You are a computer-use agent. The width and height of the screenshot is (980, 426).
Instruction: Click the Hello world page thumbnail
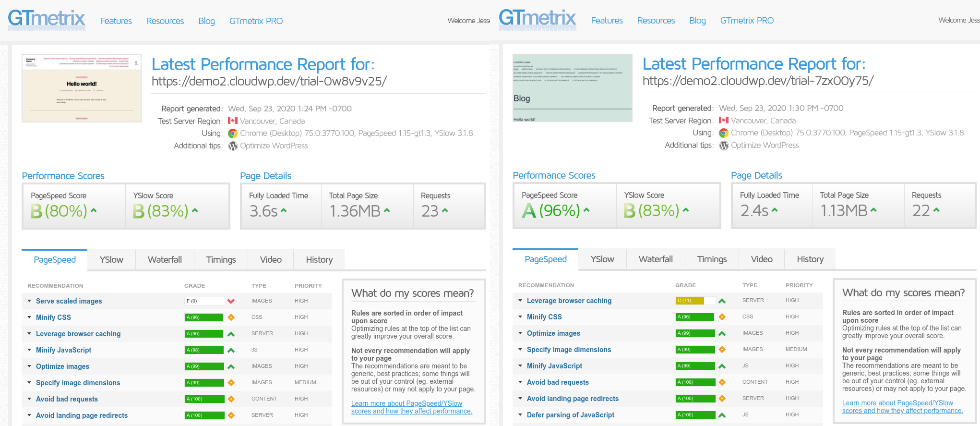pyautogui.click(x=82, y=88)
